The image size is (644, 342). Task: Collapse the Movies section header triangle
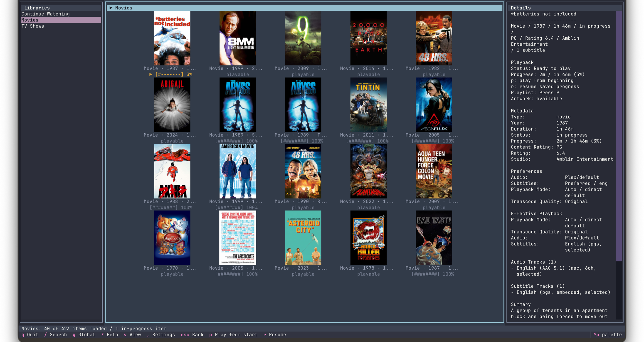click(111, 8)
